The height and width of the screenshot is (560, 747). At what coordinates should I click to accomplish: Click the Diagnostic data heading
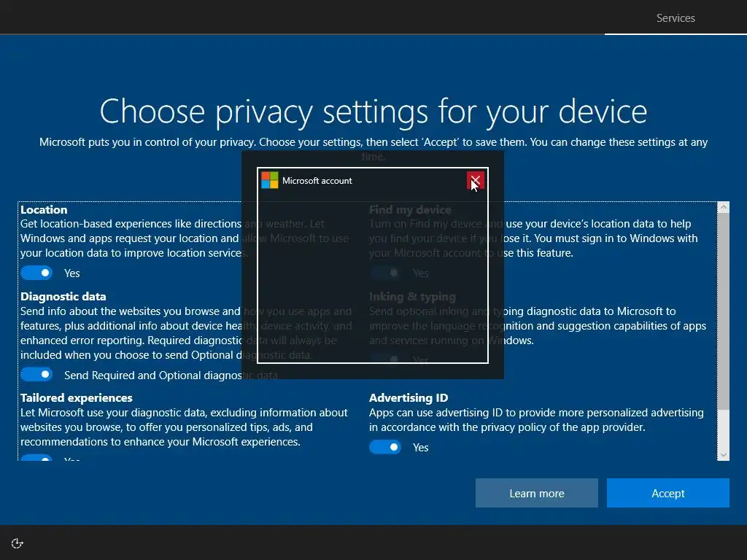pyautogui.click(x=63, y=296)
